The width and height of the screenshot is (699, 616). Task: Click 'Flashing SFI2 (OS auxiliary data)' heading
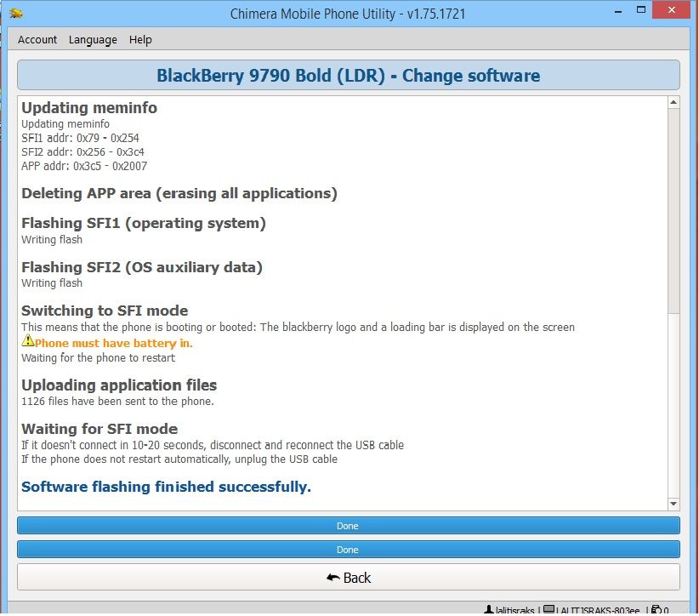pyautogui.click(x=142, y=267)
